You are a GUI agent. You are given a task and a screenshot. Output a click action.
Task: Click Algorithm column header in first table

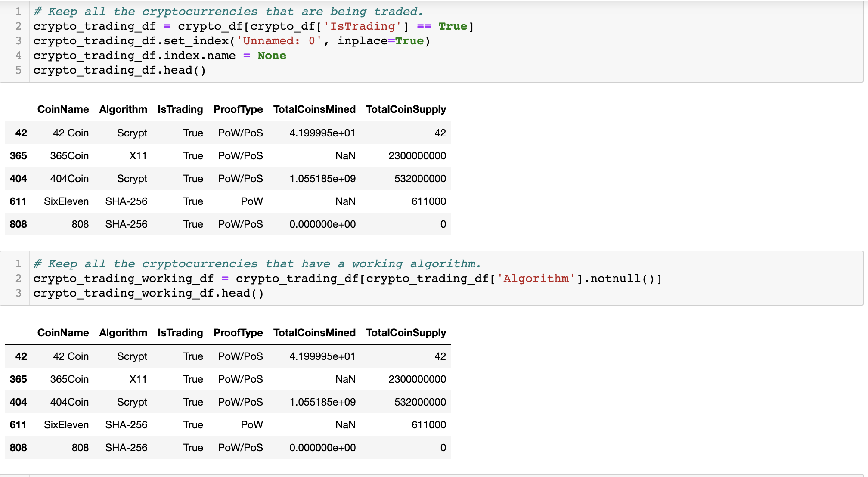(123, 109)
